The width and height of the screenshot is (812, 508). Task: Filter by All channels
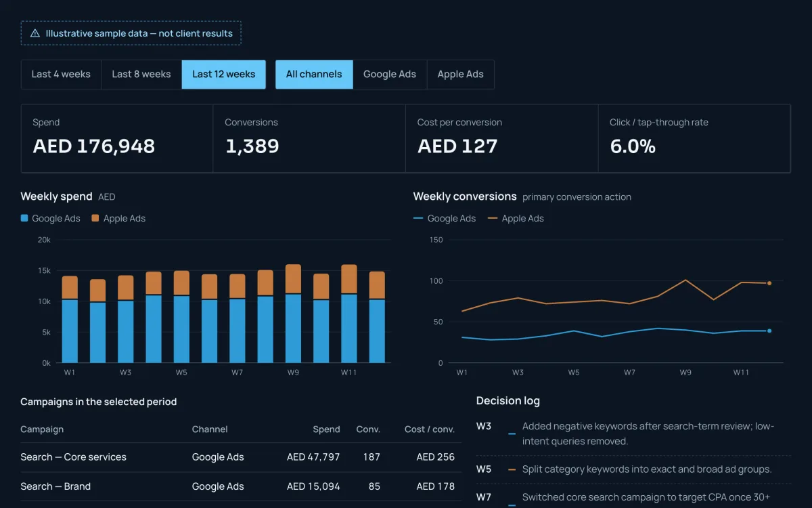tap(314, 75)
